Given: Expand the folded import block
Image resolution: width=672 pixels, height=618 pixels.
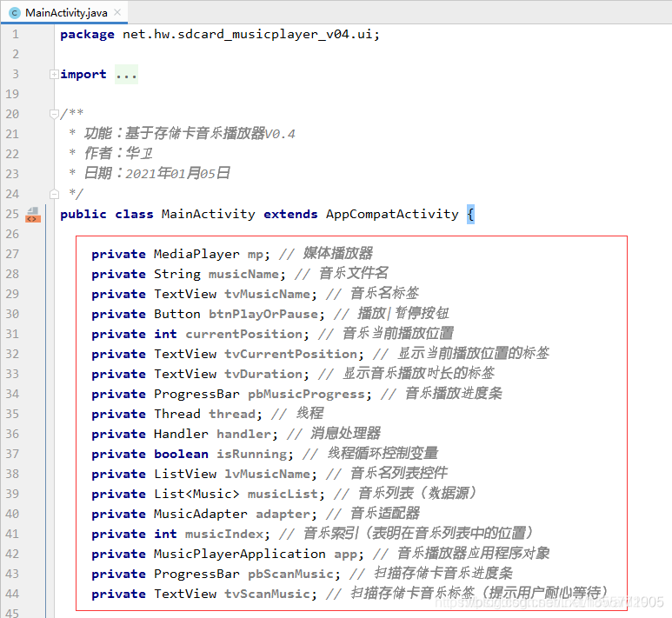Looking at the screenshot, I should pos(54,75).
